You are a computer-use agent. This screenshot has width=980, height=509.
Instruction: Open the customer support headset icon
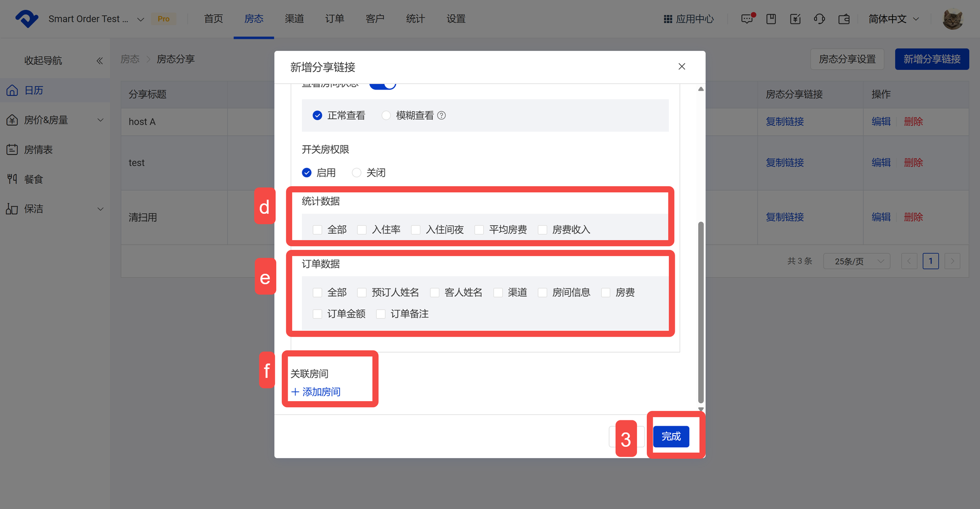pos(819,19)
